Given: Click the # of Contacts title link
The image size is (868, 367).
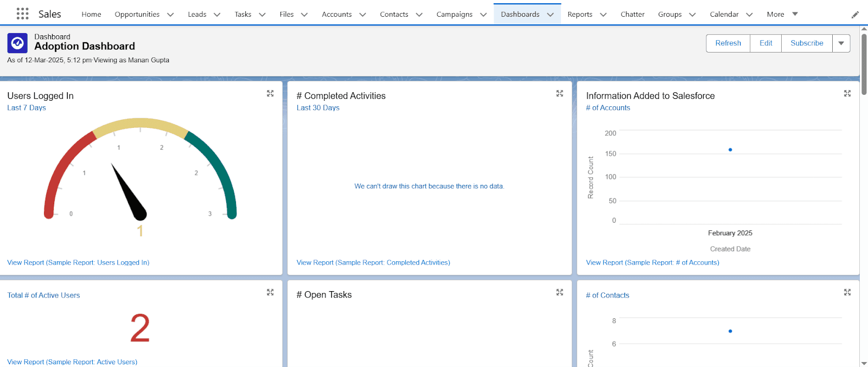Looking at the screenshot, I should [608, 295].
